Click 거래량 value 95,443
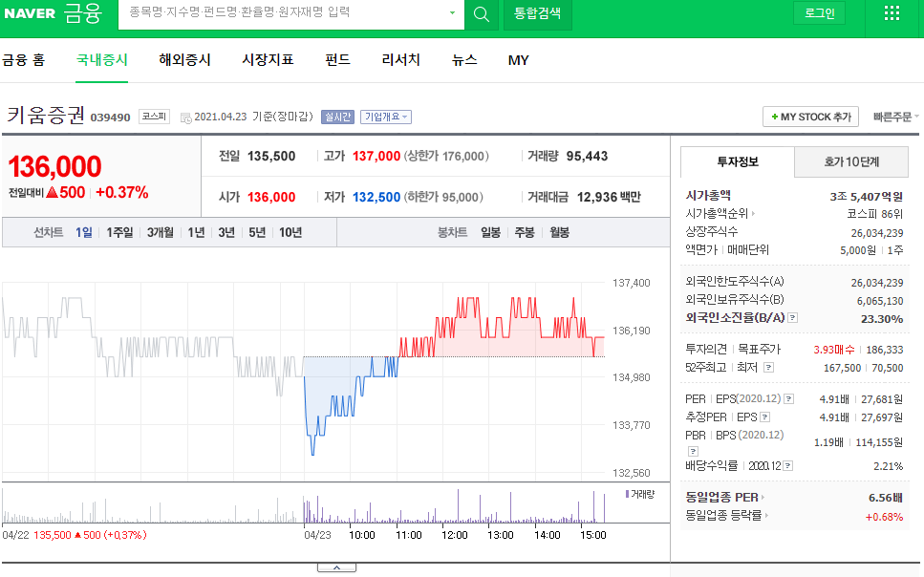 click(x=587, y=156)
